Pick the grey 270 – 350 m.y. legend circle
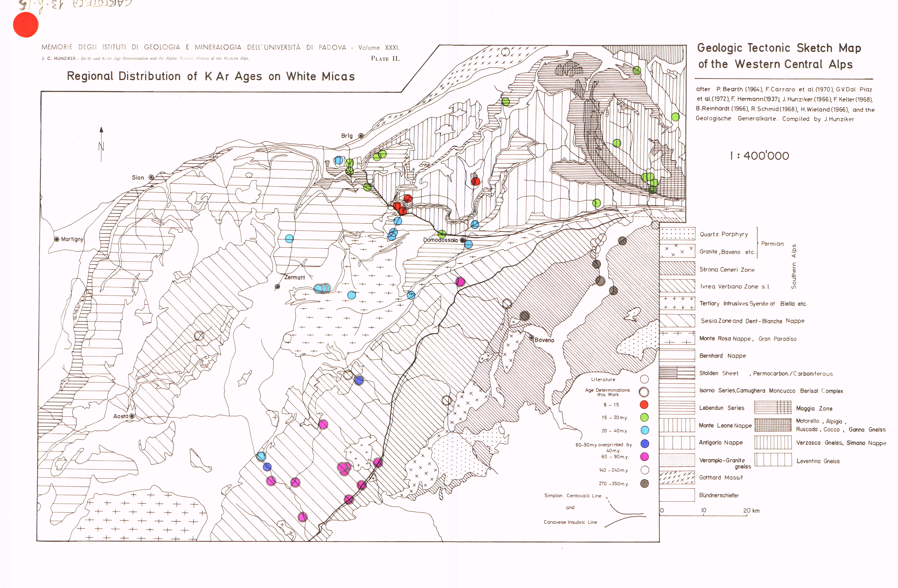The image size is (898, 588). coord(645,483)
